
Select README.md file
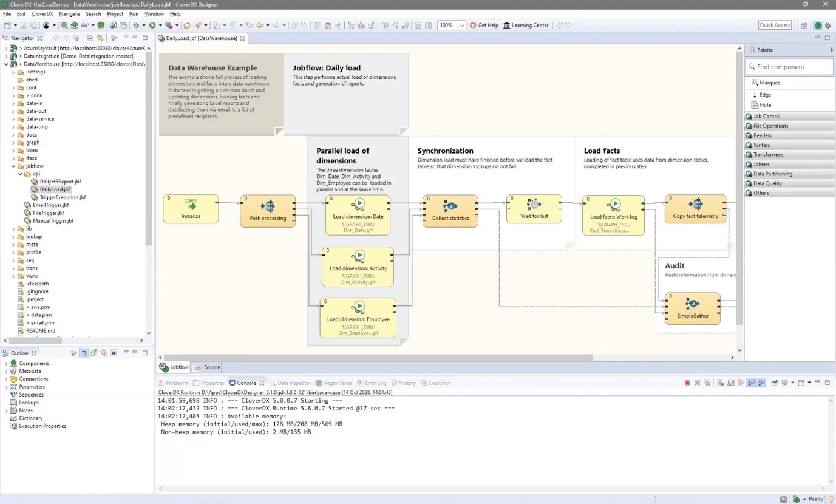(x=41, y=331)
